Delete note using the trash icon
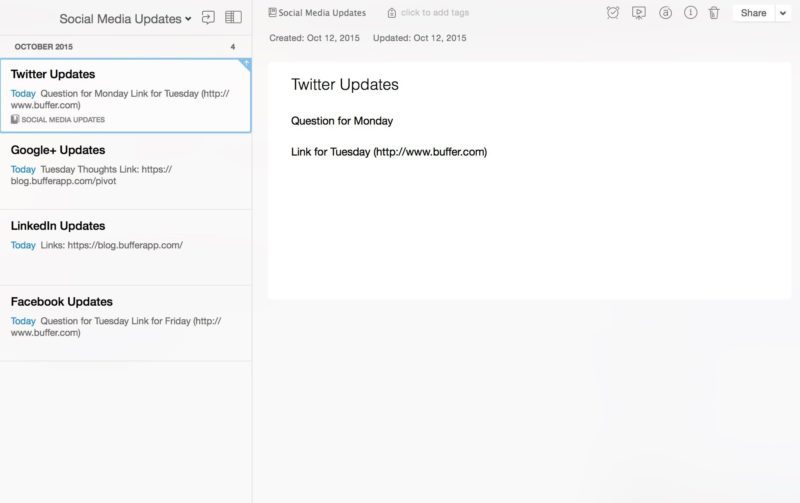Viewport: 800px width, 503px height. pyautogui.click(x=714, y=13)
